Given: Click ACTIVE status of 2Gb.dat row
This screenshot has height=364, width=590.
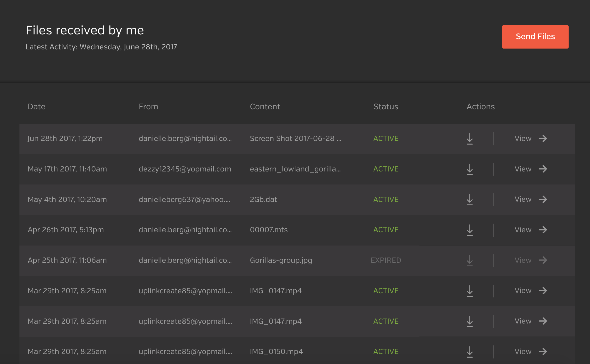Looking at the screenshot, I should coord(386,199).
